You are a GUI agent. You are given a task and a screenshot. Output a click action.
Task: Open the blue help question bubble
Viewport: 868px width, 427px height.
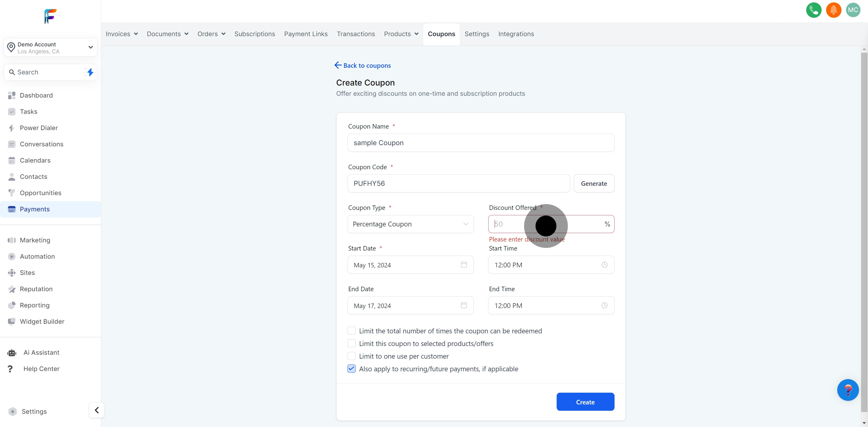[848, 390]
